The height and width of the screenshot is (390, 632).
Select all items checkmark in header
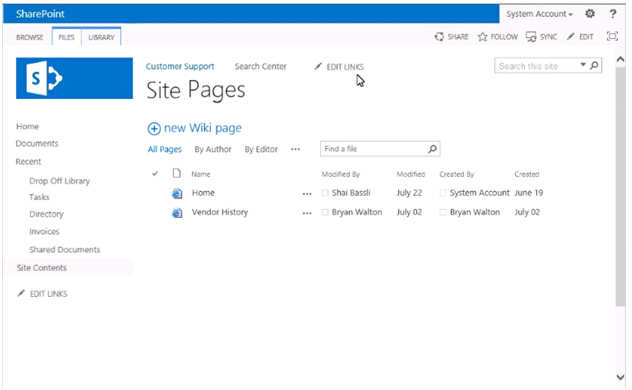(x=155, y=174)
